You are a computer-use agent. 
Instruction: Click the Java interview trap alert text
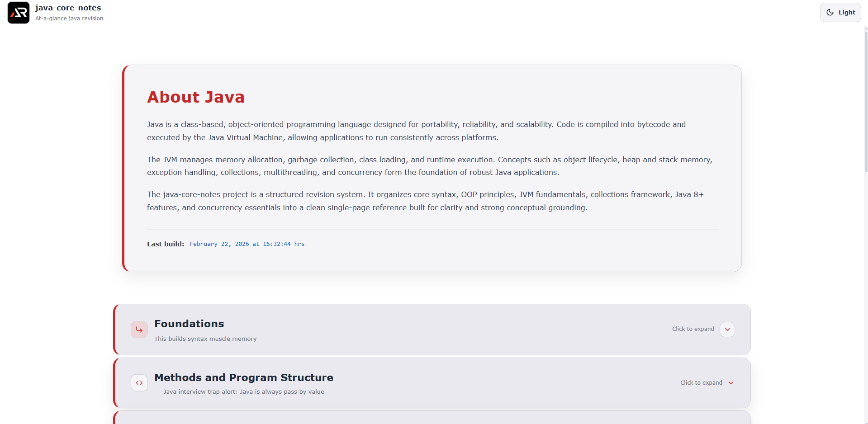pyautogui.click(x=243, y=392)
